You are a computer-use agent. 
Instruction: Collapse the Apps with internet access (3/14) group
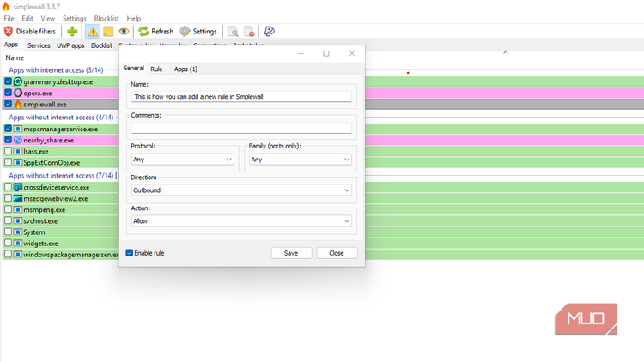pyautogui.click(x=56, y=70)
